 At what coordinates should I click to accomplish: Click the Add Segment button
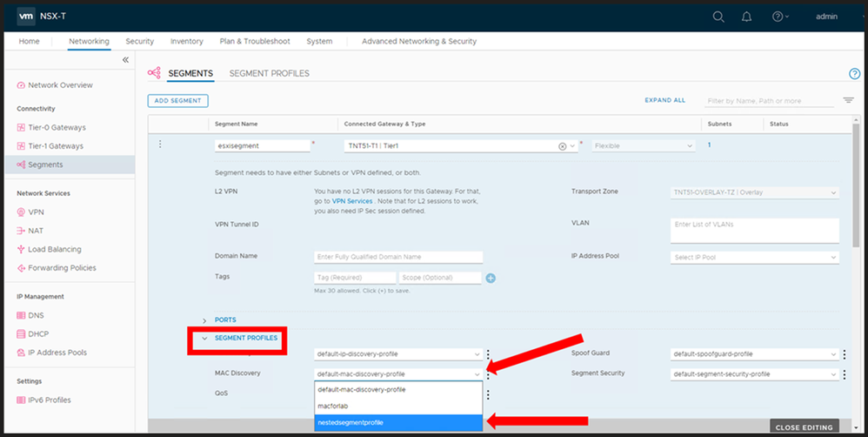[x=177, y=100]
